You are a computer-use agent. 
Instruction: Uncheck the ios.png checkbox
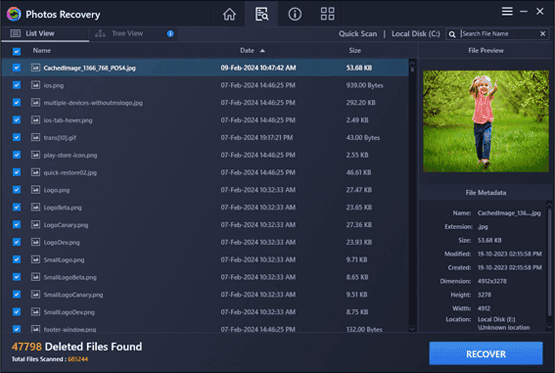pyautogui.click(x=17, y=85)
